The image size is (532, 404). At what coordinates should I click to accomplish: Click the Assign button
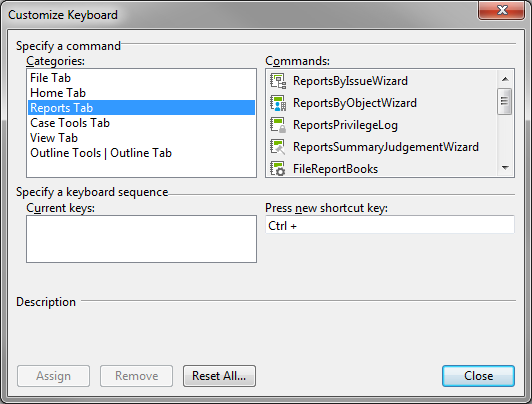pos(54,376)
